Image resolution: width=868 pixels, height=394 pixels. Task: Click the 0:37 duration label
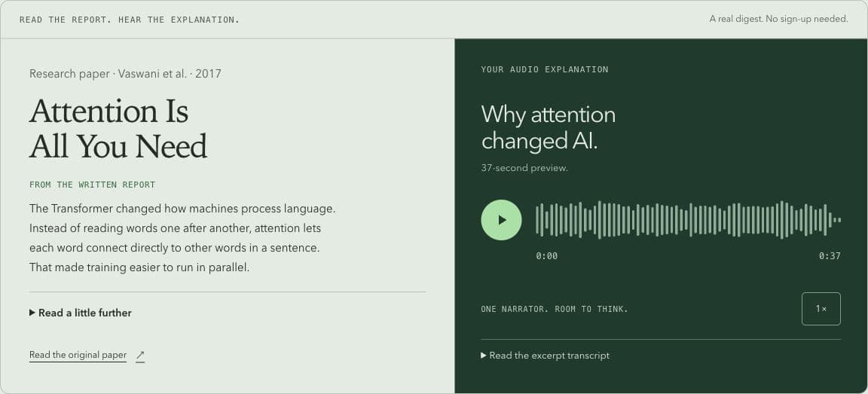(x=830, y=255)
